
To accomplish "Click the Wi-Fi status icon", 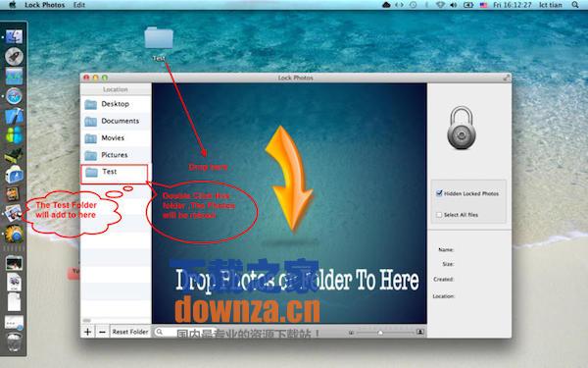I will coord(440,5).
